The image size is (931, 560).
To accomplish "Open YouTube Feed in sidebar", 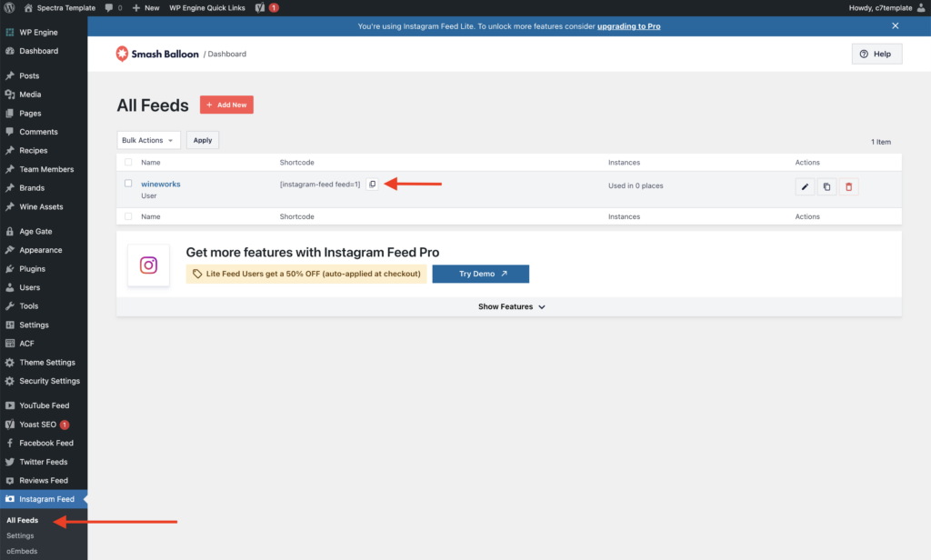I will click(44, 405).
